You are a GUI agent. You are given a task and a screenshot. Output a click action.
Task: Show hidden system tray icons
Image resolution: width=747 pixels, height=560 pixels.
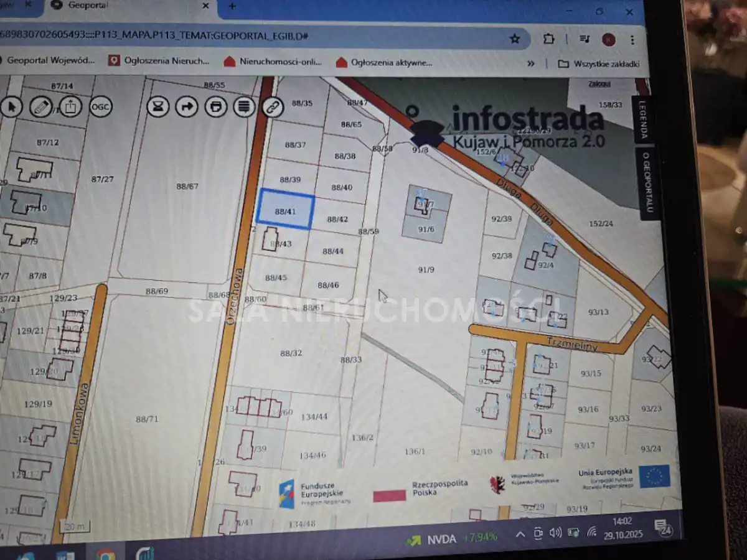(x=520, y=534)
